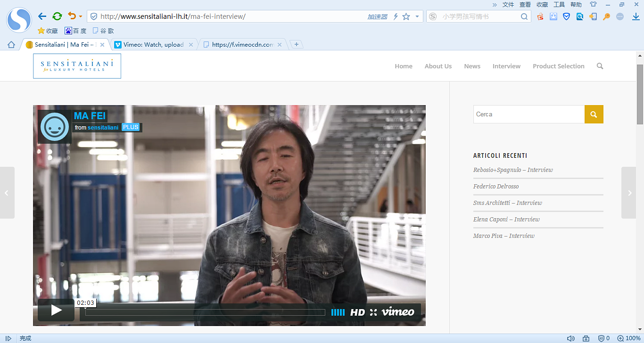Click the sensitaliani uploader link on video
This screenshot has height=343, width=644.
(103, 128)
